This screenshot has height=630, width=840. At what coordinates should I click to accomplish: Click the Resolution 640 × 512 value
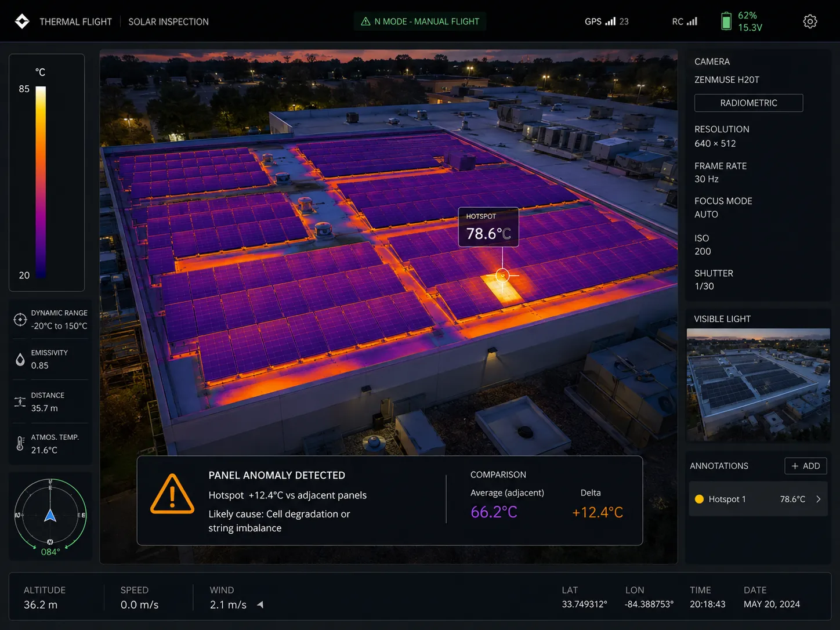pos(715,143)
